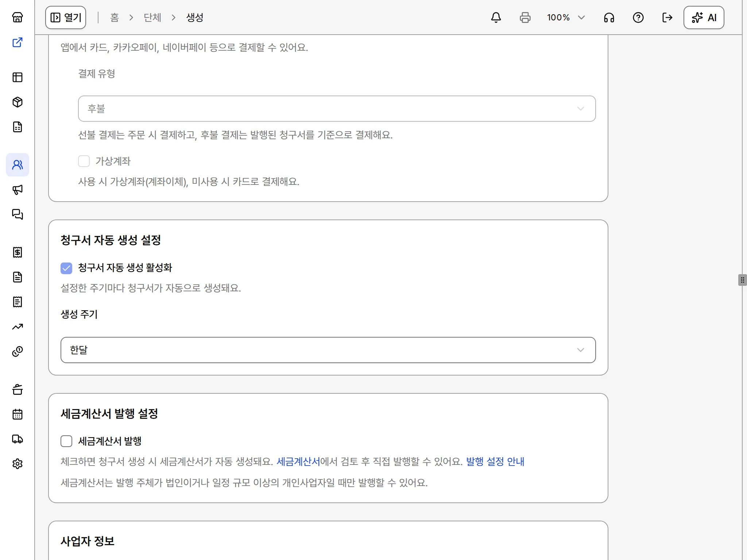This screenshot has width=747, height=560.
Task: Click the right-edge panel resize handle
Action: (742, 280)
